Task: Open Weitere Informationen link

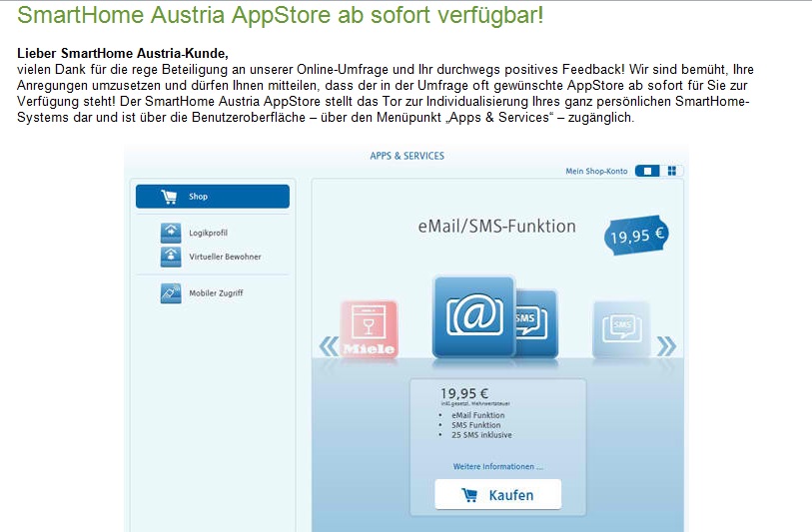Action: [497, 466]
